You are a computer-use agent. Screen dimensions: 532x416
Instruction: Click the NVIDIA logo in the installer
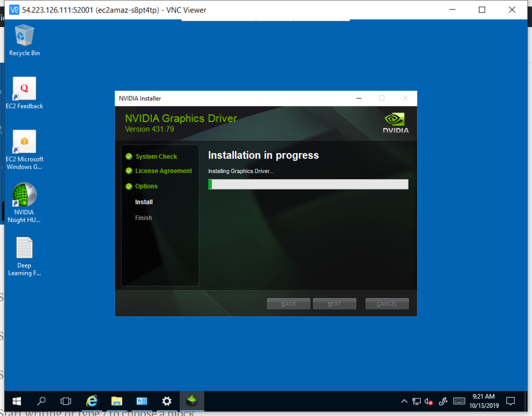(396, 124)
